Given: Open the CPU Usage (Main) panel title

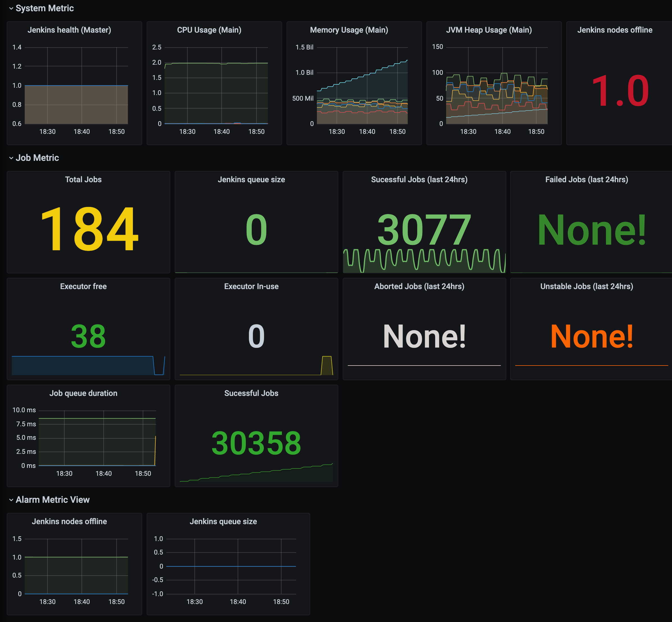Looking at the screenshot, I should click(x=209, y=30).
